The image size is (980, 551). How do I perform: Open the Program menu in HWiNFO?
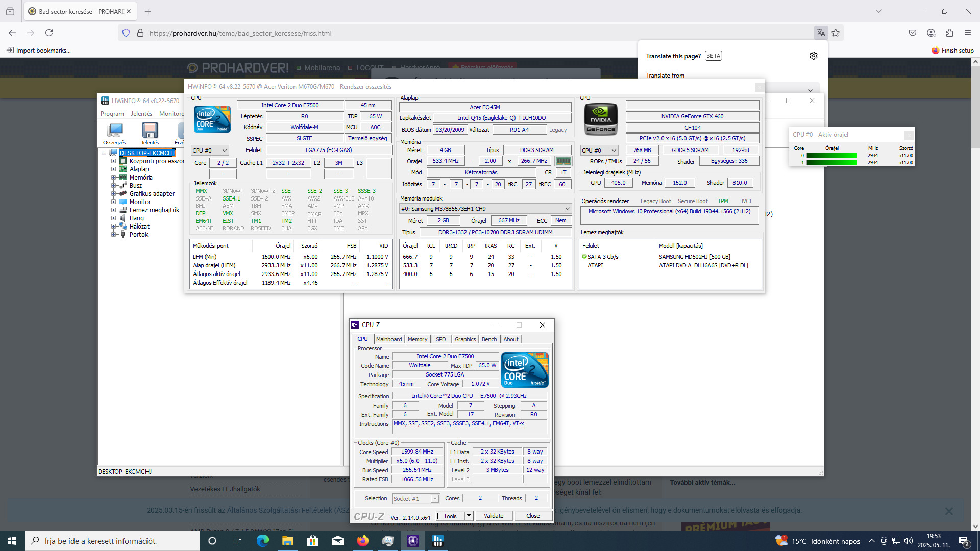pyautogui.click(x=112, y=114)
